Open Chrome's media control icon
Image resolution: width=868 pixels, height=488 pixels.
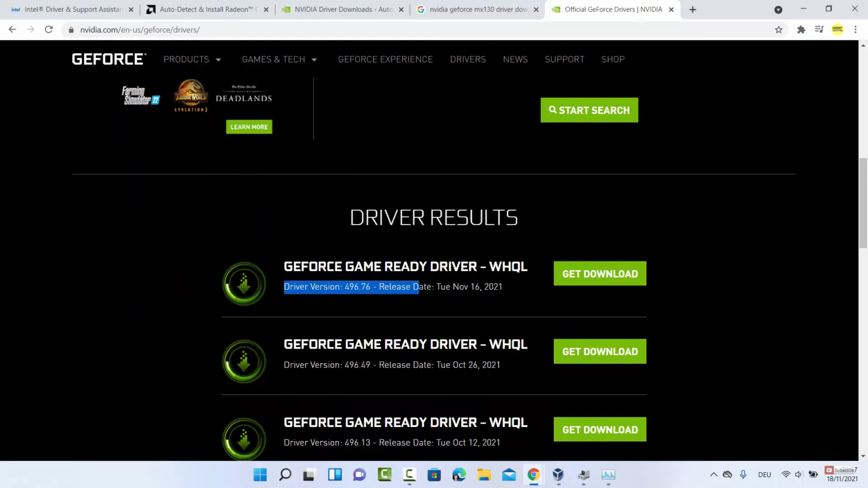point(819,29)
